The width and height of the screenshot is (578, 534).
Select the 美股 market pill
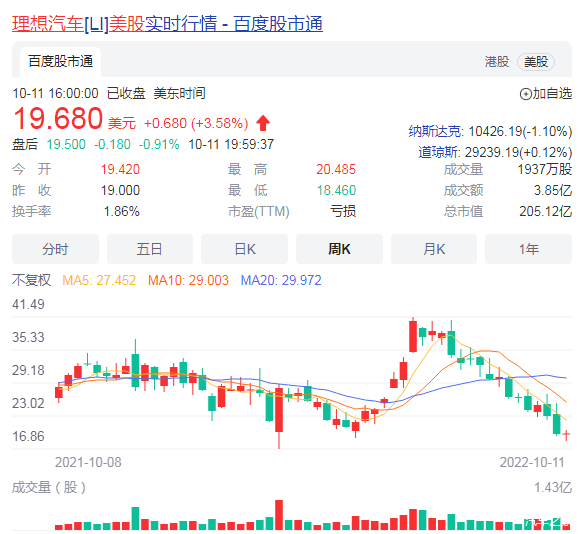coord(536,62)
